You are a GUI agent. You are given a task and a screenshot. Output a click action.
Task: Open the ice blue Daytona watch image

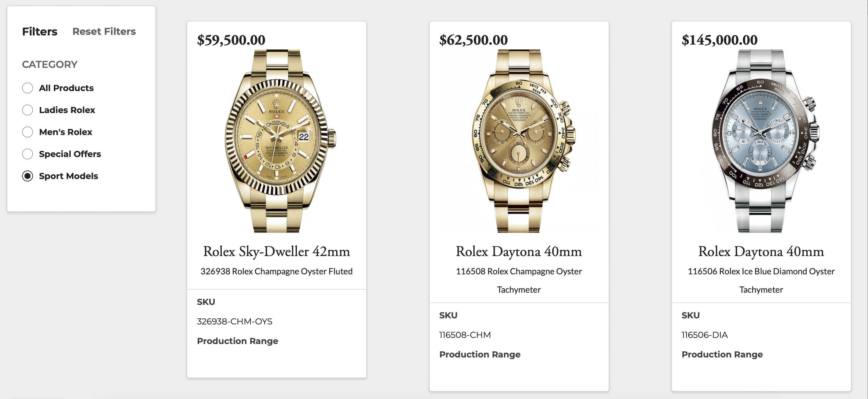pyautogui.click(x=761, y=141)
